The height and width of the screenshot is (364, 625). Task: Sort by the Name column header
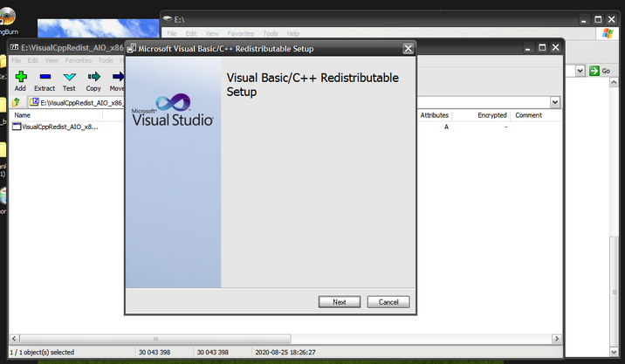23,115
